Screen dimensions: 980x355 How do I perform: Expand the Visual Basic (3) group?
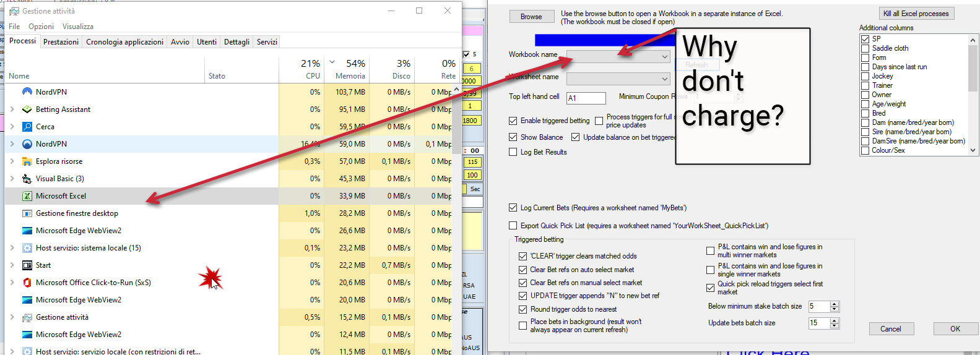tap(12, 178)
